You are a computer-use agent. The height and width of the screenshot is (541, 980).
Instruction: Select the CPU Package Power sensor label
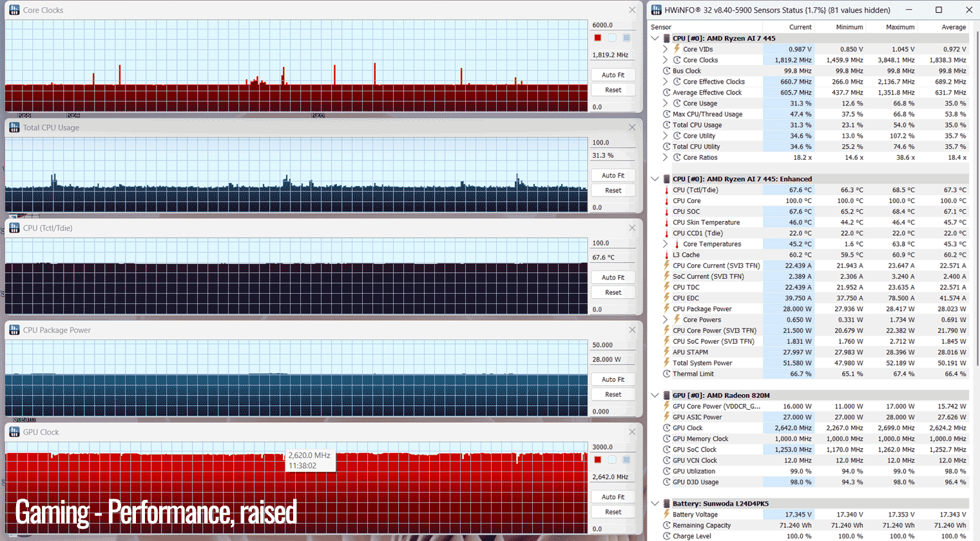coord(702,309)
